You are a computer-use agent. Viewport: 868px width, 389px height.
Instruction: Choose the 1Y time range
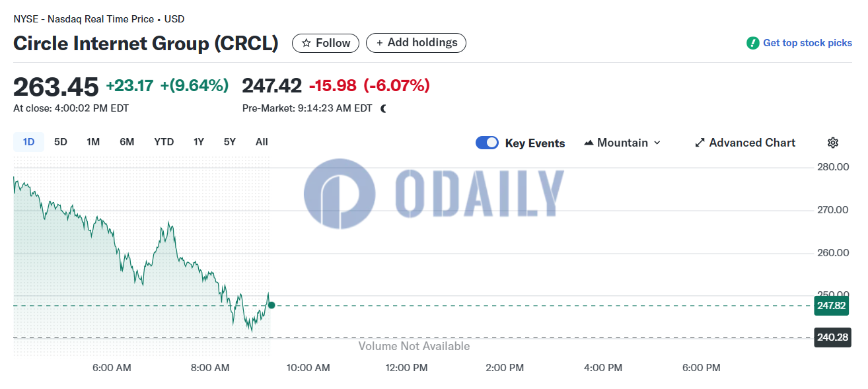pos(199,142)
